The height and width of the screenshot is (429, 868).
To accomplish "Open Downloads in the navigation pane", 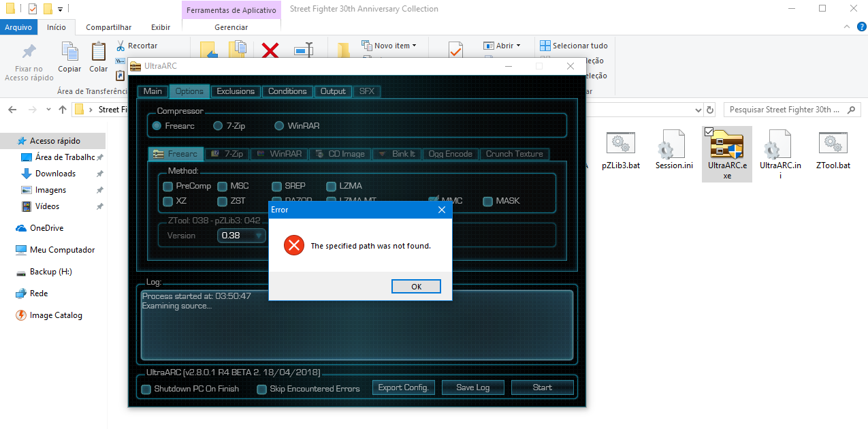I will [55, 174].
